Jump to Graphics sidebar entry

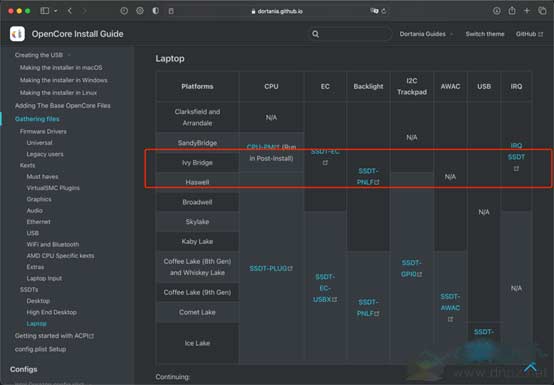coord(39,199)
